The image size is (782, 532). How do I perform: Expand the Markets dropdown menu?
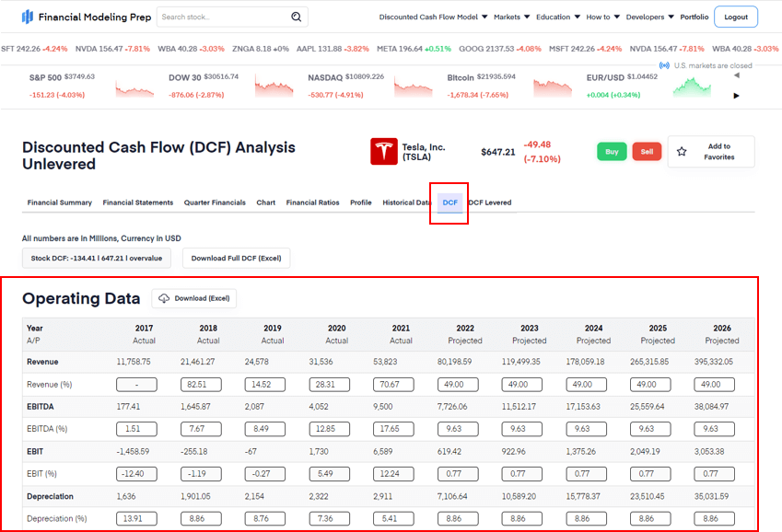coord(512,17)
